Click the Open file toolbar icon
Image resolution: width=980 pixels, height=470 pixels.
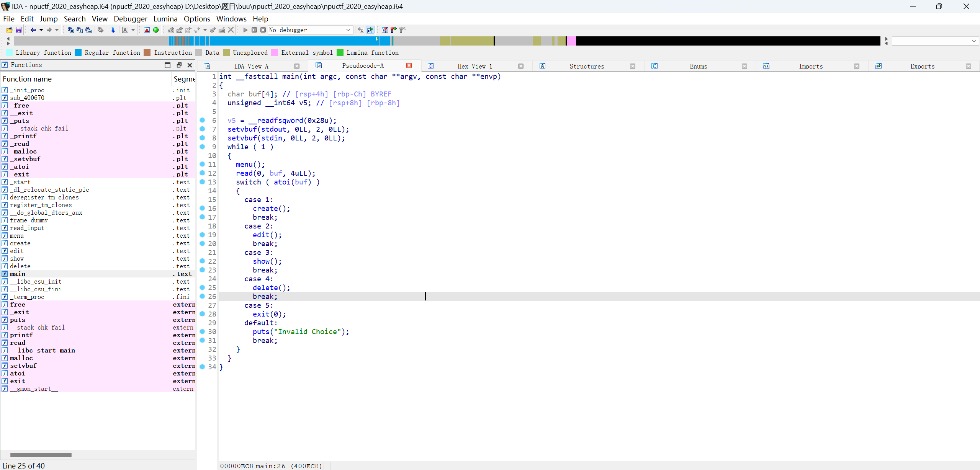tap(10, 30)
